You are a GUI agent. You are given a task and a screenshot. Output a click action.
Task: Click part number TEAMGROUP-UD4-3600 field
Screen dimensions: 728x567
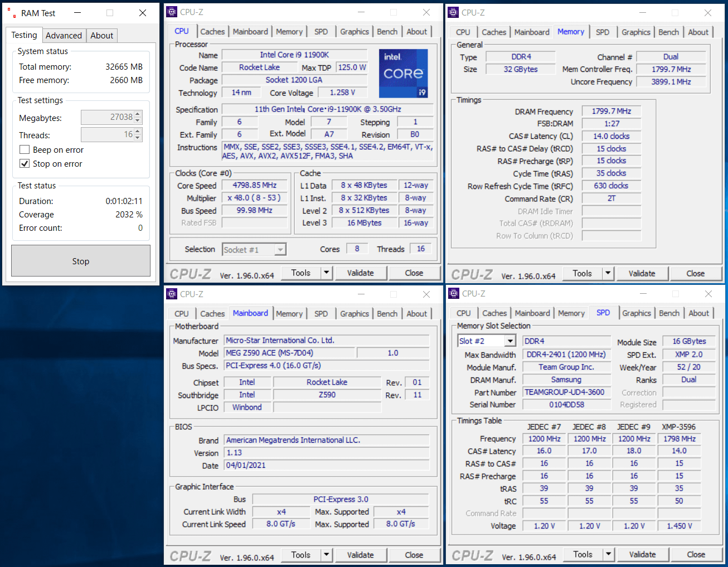[x=567, y=392]
